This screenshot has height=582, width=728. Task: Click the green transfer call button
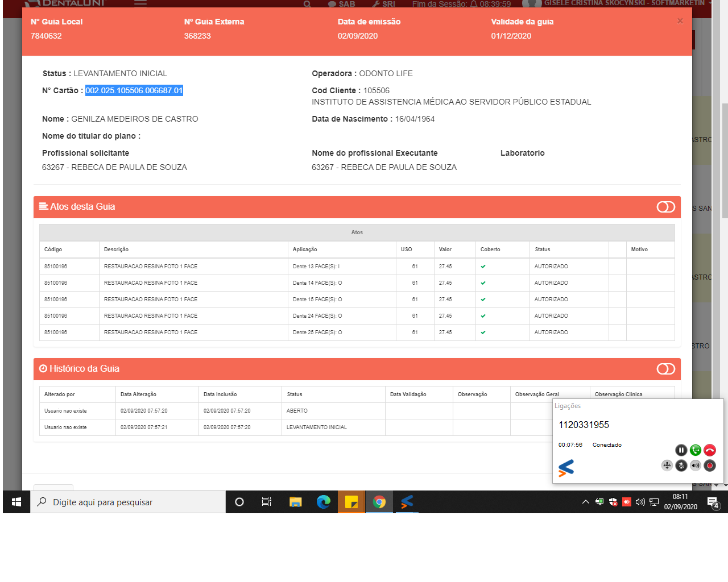coord(695,450)
